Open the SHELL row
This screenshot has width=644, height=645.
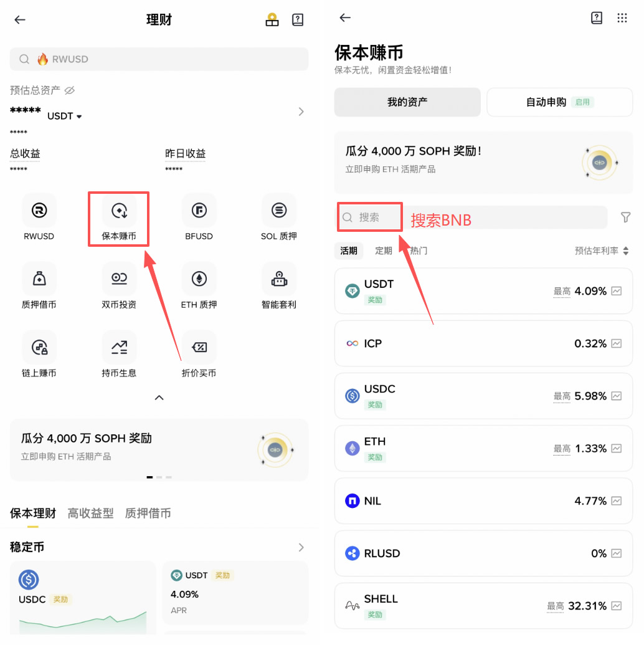pos(483,606)
